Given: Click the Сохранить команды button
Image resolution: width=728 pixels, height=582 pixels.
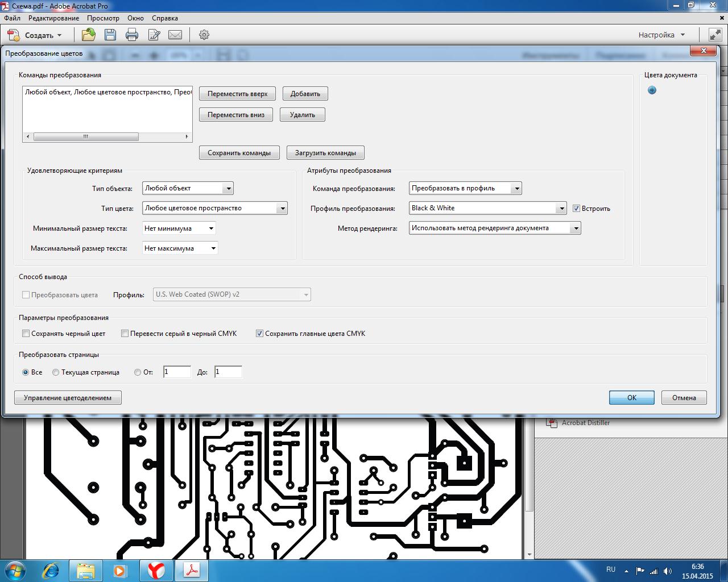Looking at the screenshot, I should point(239,153).
